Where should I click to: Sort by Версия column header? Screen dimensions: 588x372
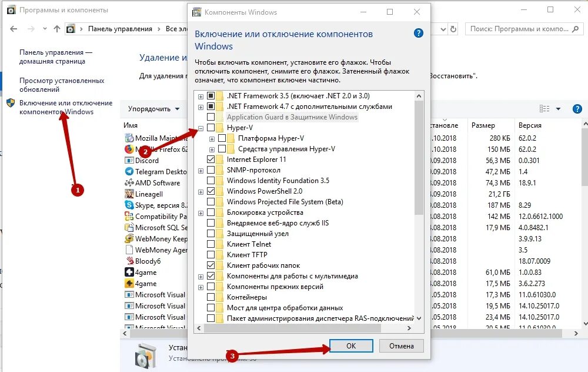(x=530, y=125)
